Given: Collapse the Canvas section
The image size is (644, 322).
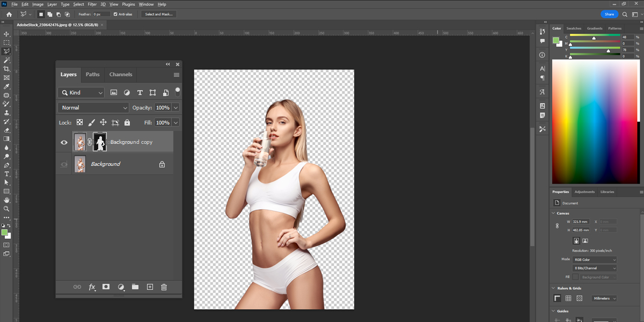Looking at the screenshot, I should tap(554, 213).
